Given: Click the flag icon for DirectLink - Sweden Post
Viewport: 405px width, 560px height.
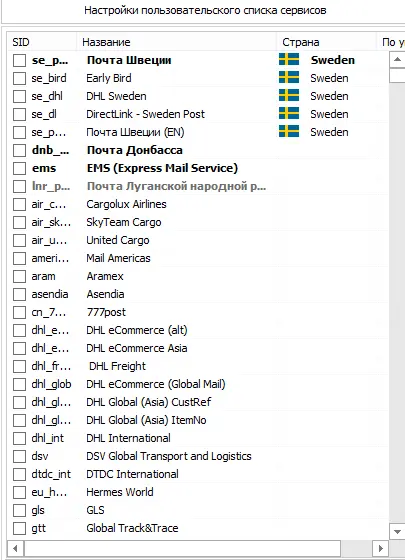Looking at the screenshot, I should coord(289,113).
